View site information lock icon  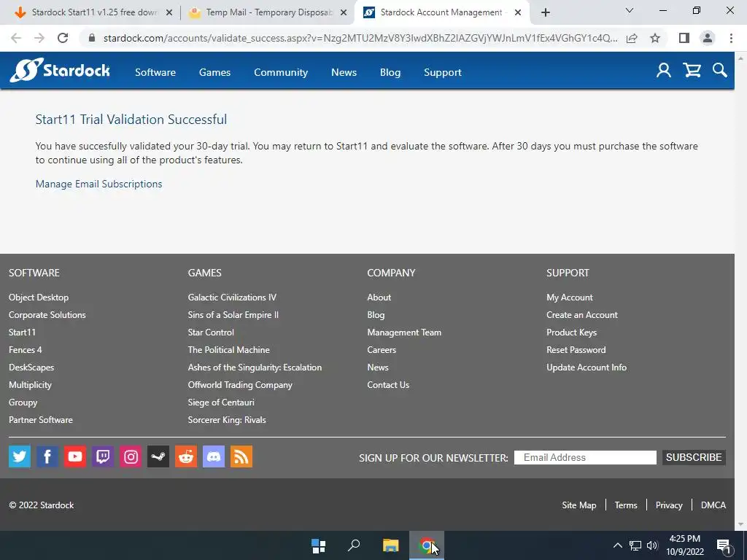(x=92, y=38)
